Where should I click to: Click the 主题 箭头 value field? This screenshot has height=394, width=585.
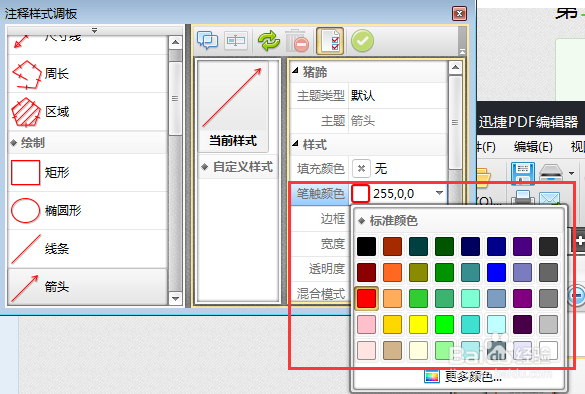click(398, 121)
